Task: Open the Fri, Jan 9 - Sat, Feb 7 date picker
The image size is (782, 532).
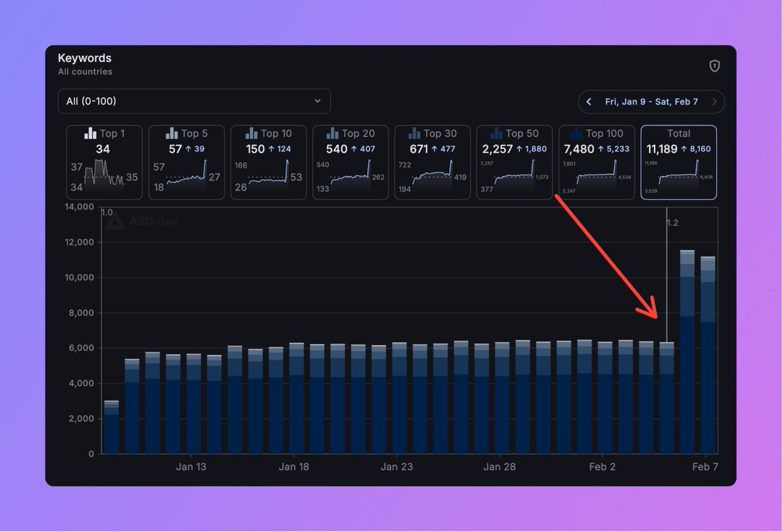Action: tap(652, 102)
